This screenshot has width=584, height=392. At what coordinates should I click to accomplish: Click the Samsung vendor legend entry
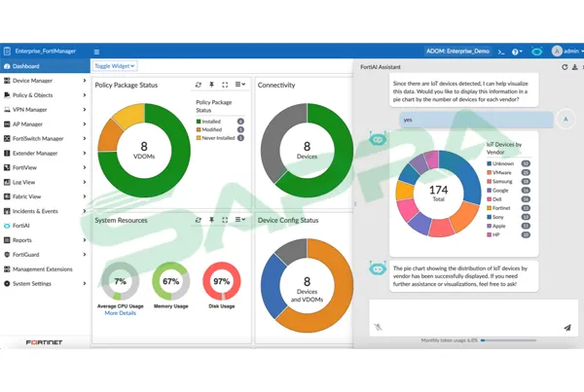[508, 181]
